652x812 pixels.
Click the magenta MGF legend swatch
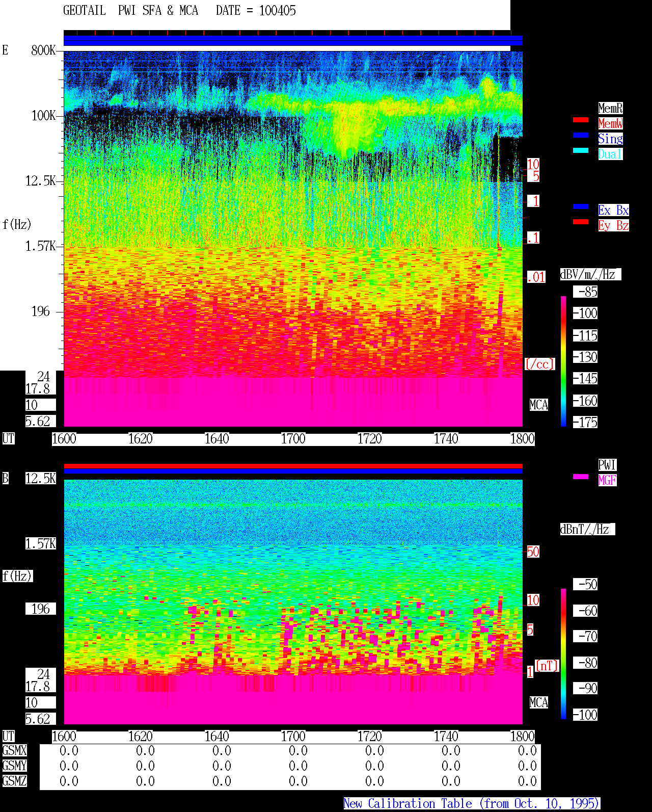coord(581,477)
